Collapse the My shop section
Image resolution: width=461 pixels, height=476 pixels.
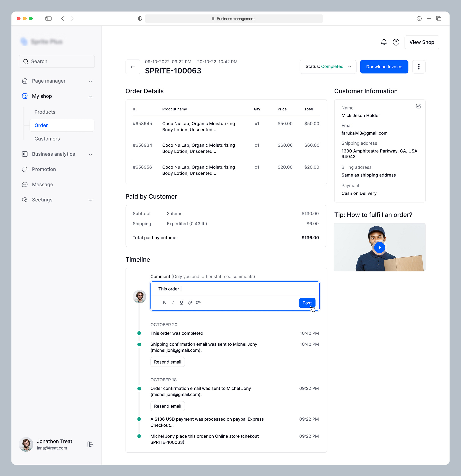point(90,96)
